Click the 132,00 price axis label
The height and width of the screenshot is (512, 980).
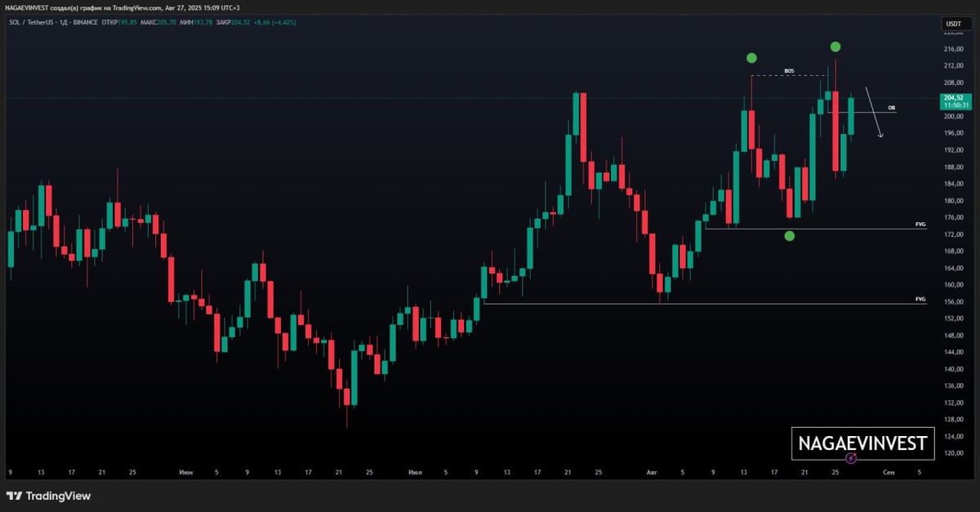[x=952, y=402]
